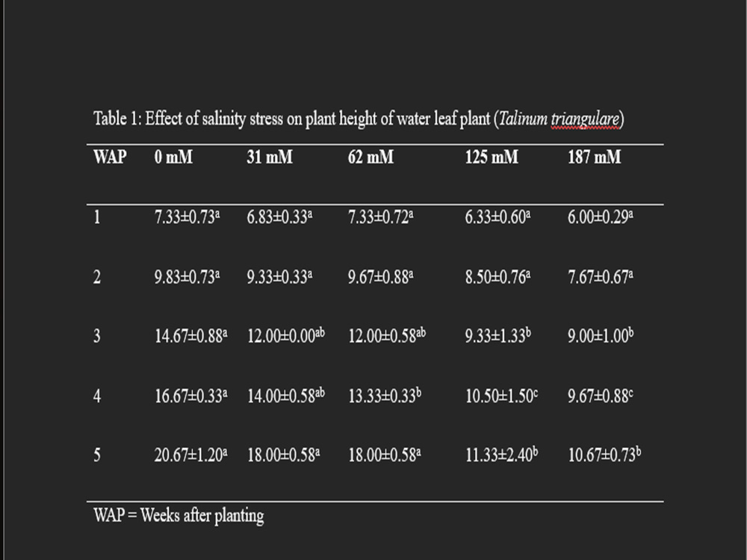This screenshot has width=747, height=560.
Task: Click the 0 mM column header
Action: (173, 157)
